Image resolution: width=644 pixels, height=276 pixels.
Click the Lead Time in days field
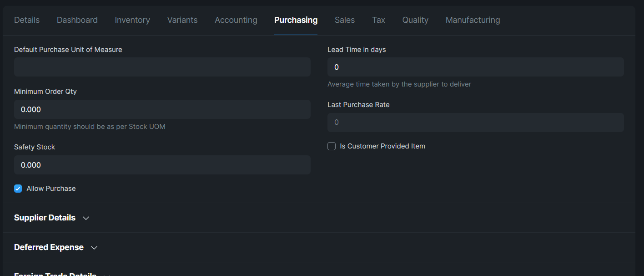476,67
